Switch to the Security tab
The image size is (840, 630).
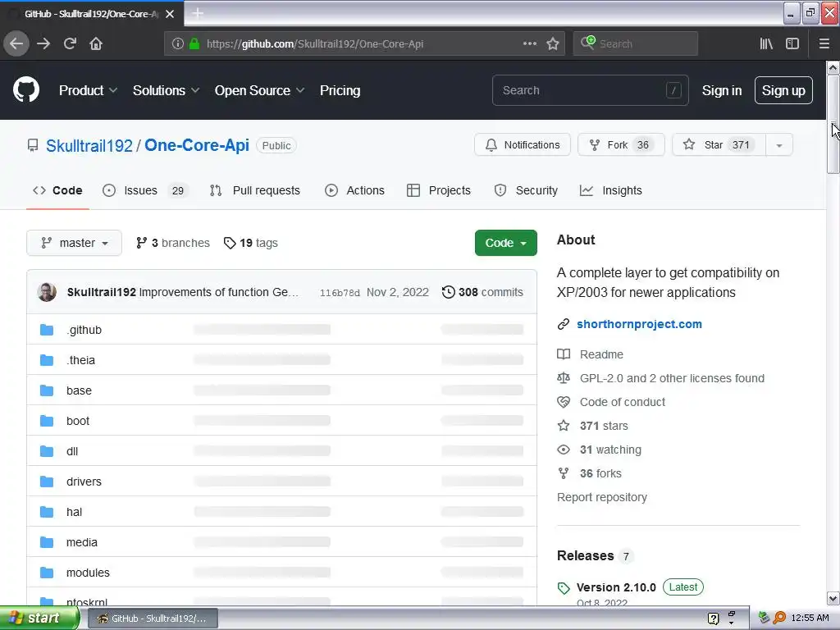pyautogui.click(x=526, y=190)
